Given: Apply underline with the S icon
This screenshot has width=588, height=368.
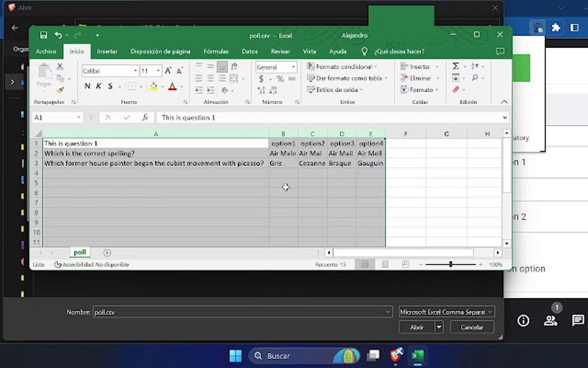Looking at the screenshot, I should pyautogui.click(x=110, y=86).
